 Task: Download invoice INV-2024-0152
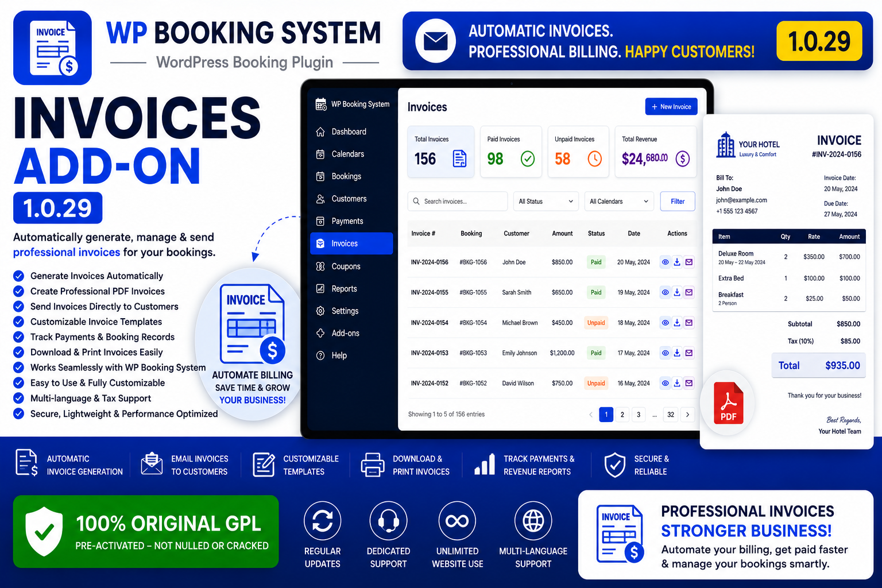[677, 383]
